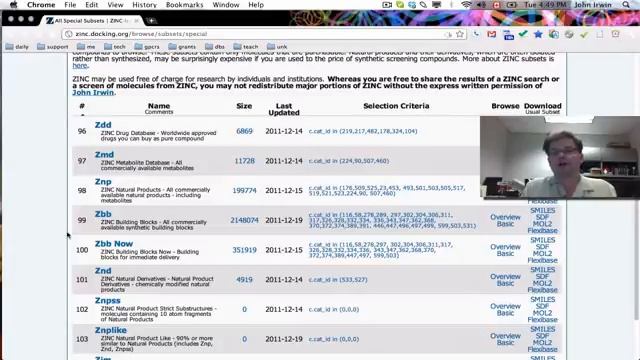The image size is (640, 360).
Task: Click the phone extension icon
Action: [476, 34]
